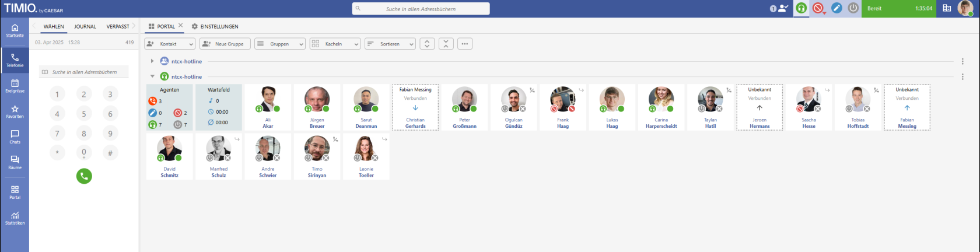This screenshot has width=980, height=252.
Task: Click the green call button on the dialpad
Action: (84, 176)
